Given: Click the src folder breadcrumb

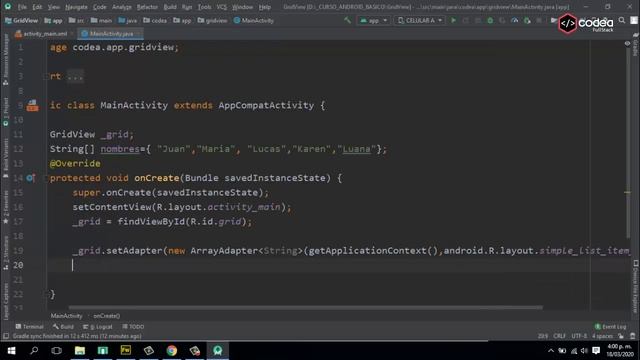Looking at the screenshot, I should (x=76, y=20).
